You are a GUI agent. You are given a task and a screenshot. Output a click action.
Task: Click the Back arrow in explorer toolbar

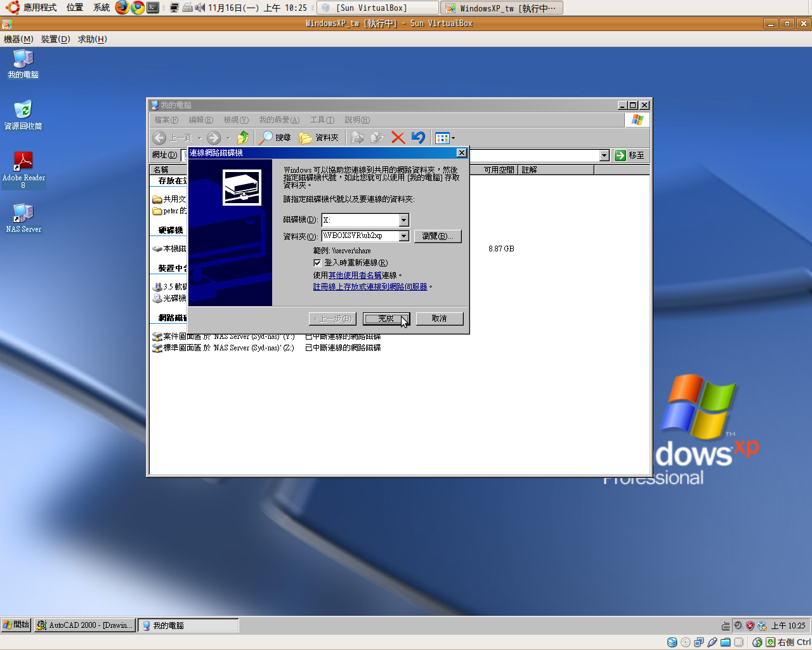pos(159,138)
